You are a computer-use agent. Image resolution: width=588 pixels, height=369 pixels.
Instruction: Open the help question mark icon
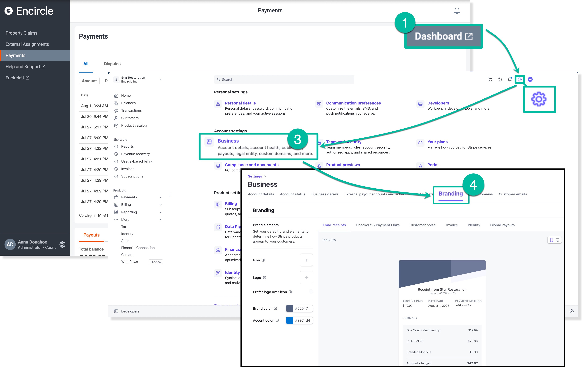(499, 80)
